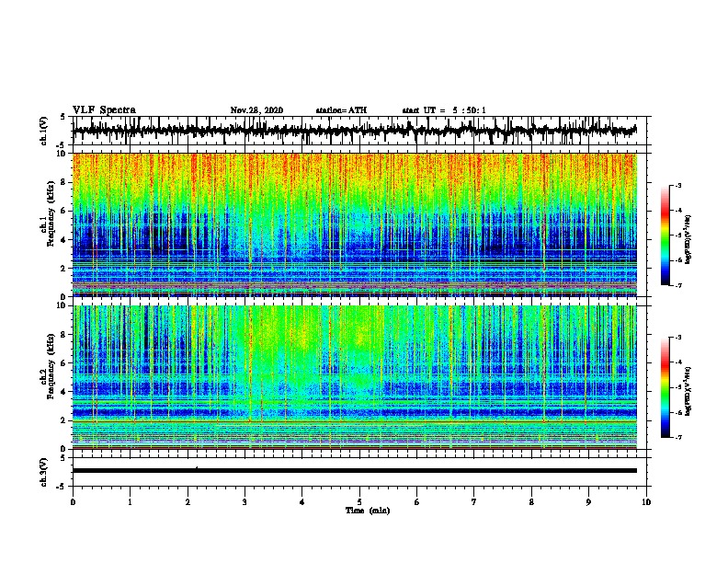The height and width of the screenshot is (563, 728).
Task: Click the "5" tick of the ch.1(V) axis
Action: point(63,117)
